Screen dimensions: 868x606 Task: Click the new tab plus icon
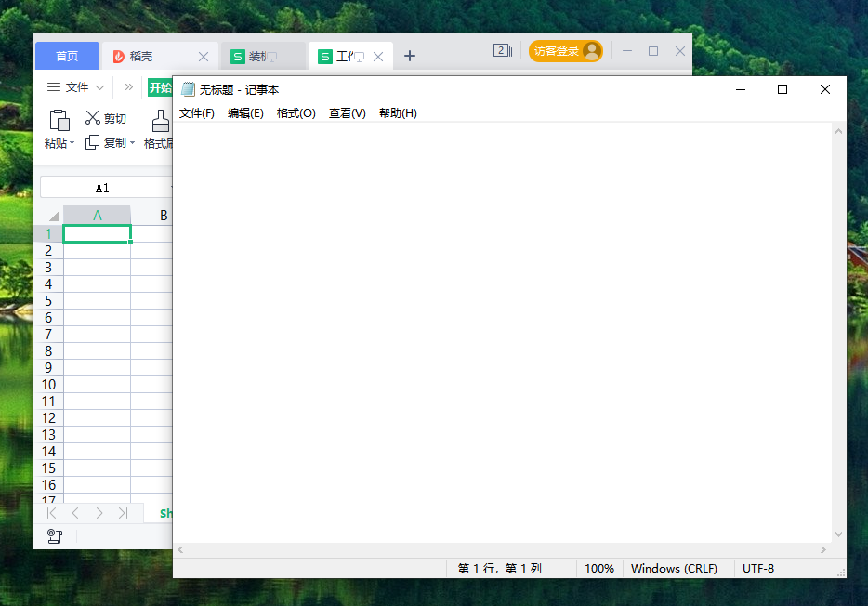410,56
